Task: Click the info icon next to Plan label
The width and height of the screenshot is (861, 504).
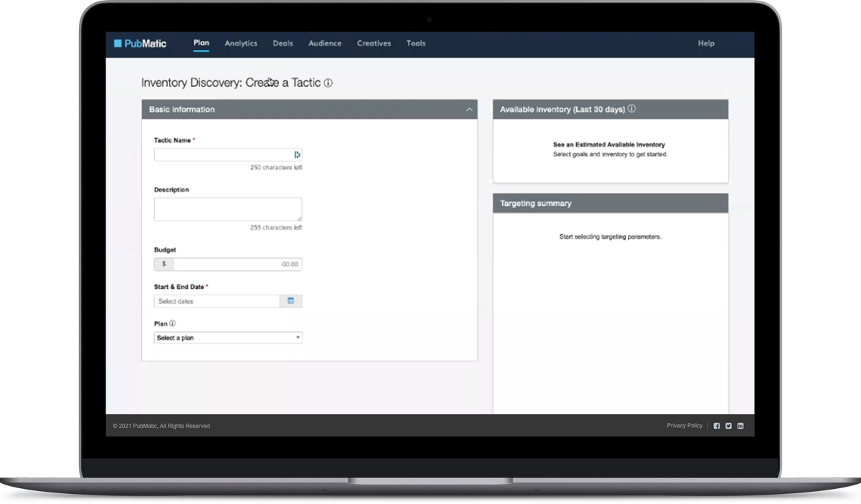Action: (x=172, y=324)
